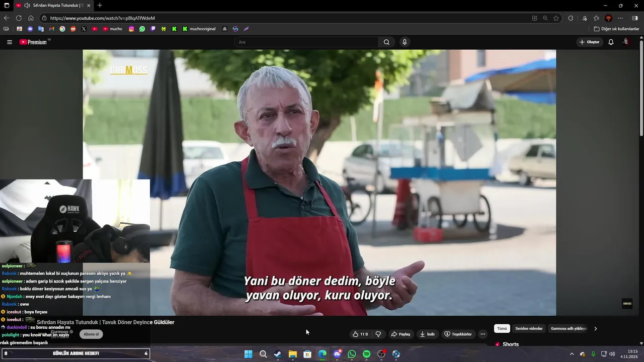The width and height of the screenshot is (644, 362).
Task: Click the address bar URL
Action: pos(102,18)
